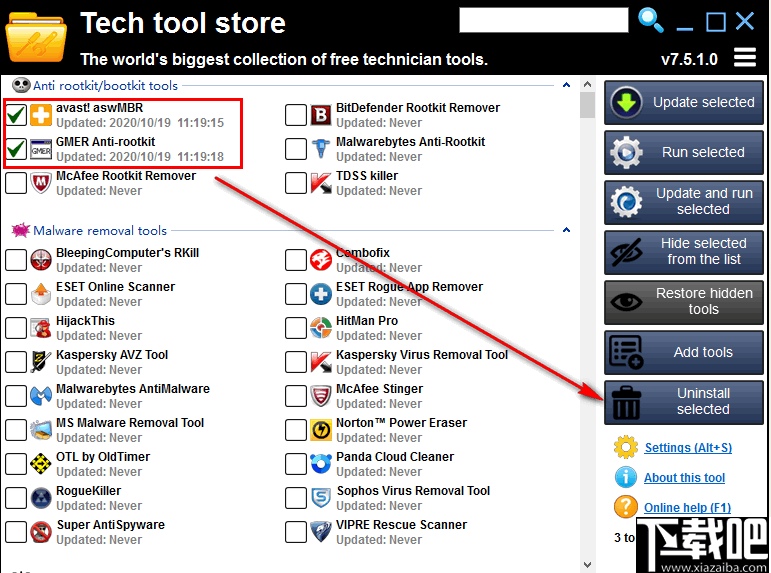771x573 pixels.
Task: Click the RogueKiller icon
Action: [x=41, y=498]
